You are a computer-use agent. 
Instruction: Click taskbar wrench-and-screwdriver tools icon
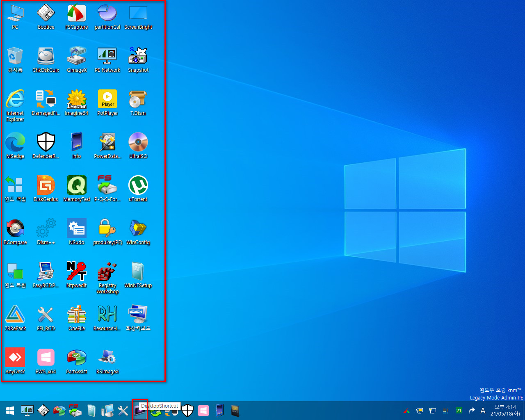[123, 411]
